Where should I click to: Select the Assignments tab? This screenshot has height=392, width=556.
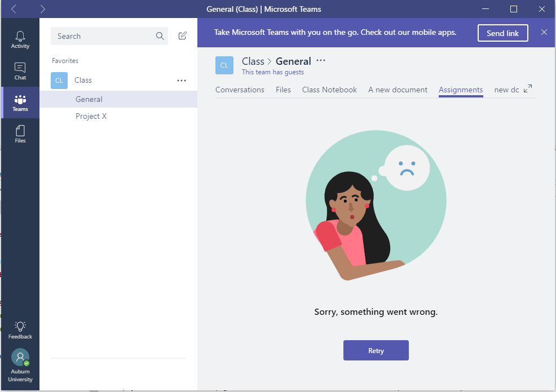coord(461,90)
